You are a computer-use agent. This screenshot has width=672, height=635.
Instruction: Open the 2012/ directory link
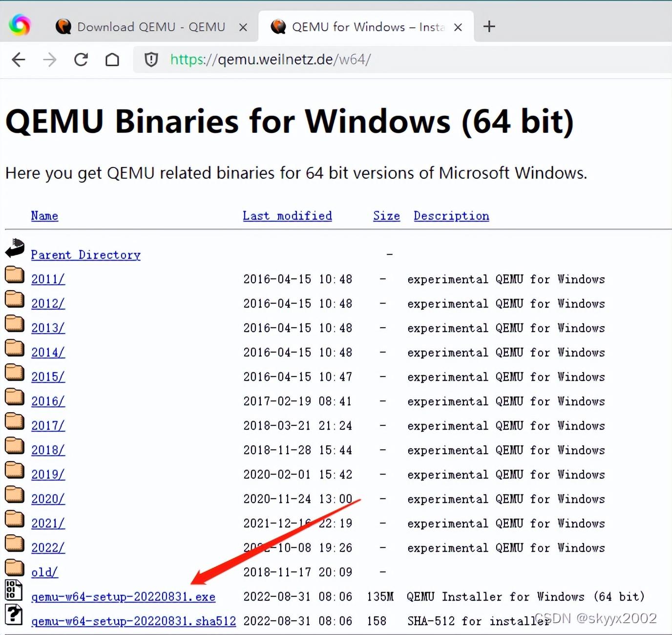click(x=48, y=304)
